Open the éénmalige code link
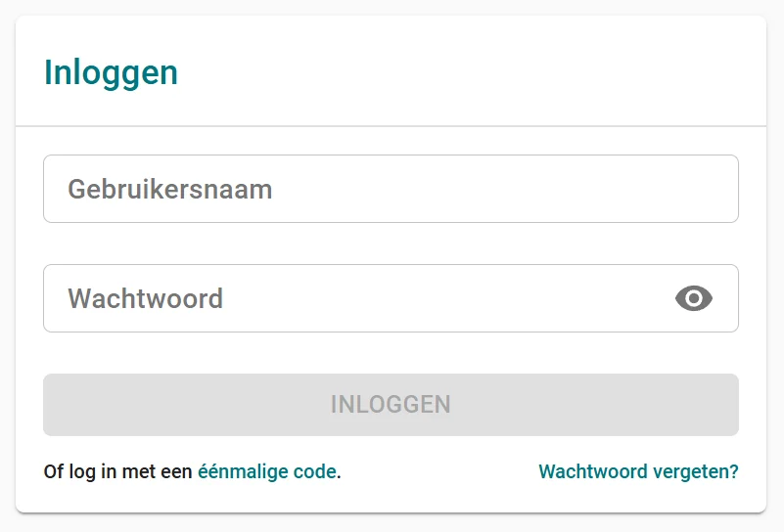784x532 pixels. pyautogui.click(x=267, y=471)
